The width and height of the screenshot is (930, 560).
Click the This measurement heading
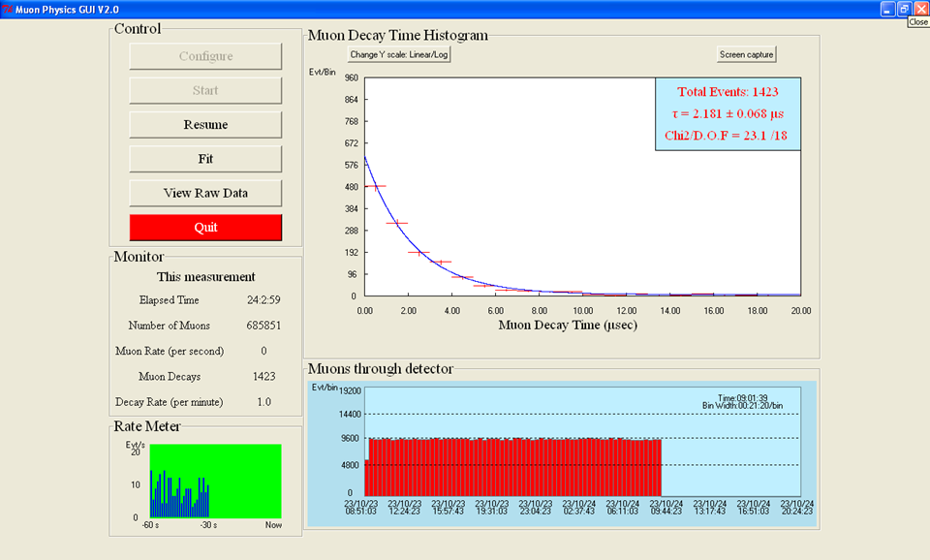(205, 277)
